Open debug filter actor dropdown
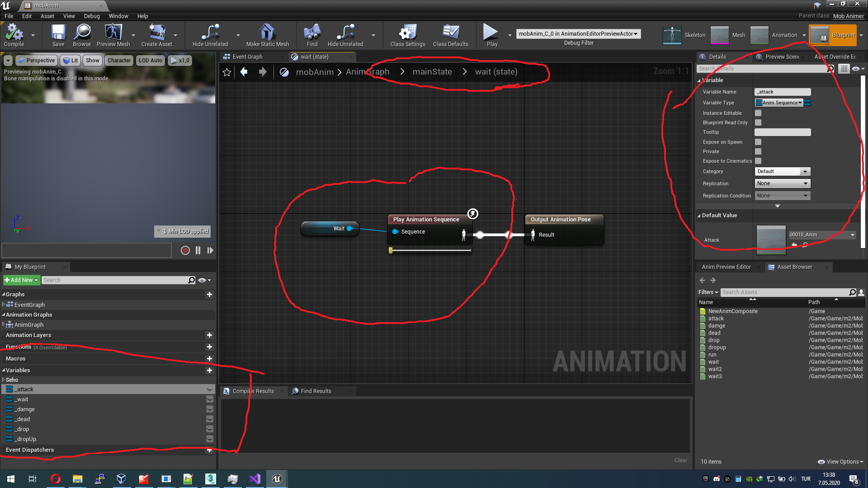Image resolution: width=868 pixels, height=488 pixels. (x=578, y=34)
